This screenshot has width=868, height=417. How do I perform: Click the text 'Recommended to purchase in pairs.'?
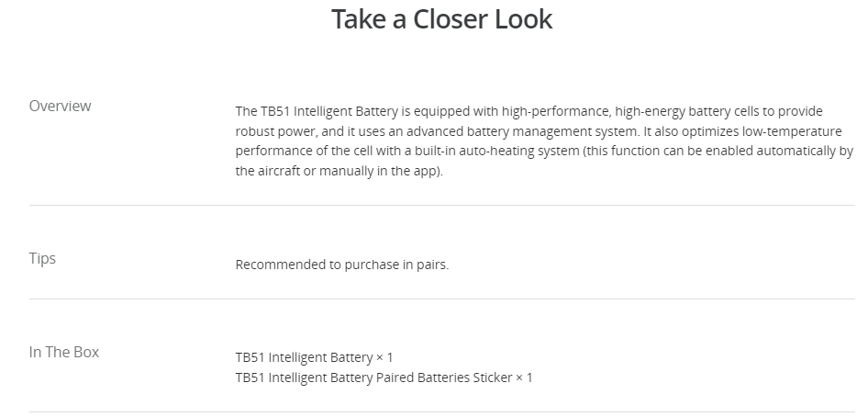(x=342, y=265)
